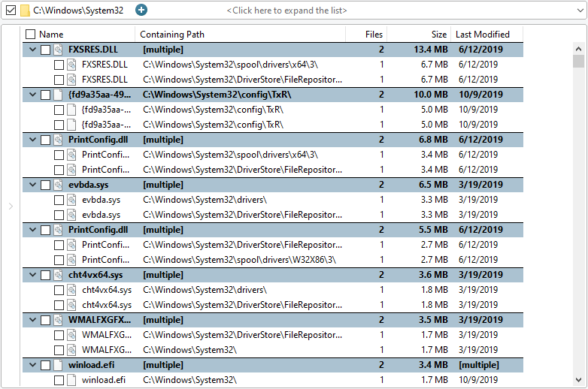Collapse the FXSRES.DLL duplicate group
Image resolution: width=588 pixels, height=389 pixels.
32,50
